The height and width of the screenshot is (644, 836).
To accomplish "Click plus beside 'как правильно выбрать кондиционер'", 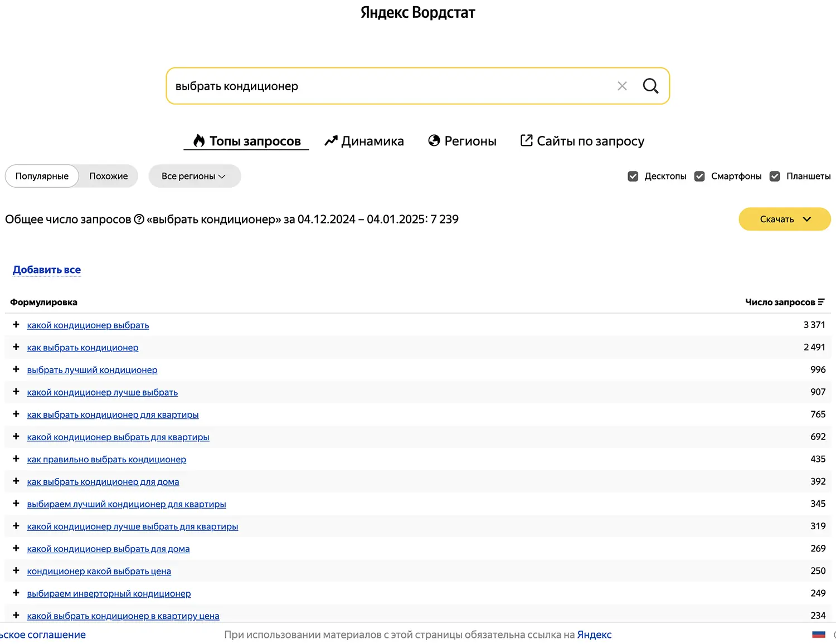I will [16, 459].
